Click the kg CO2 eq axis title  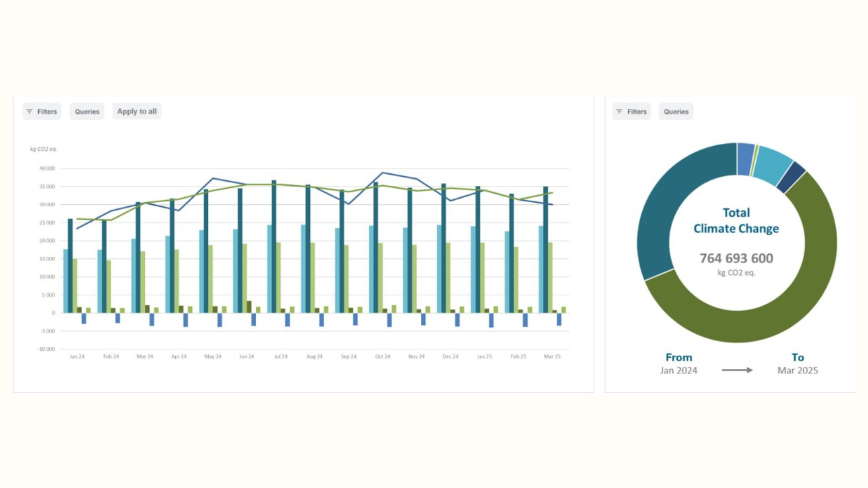tap(44, 150)
